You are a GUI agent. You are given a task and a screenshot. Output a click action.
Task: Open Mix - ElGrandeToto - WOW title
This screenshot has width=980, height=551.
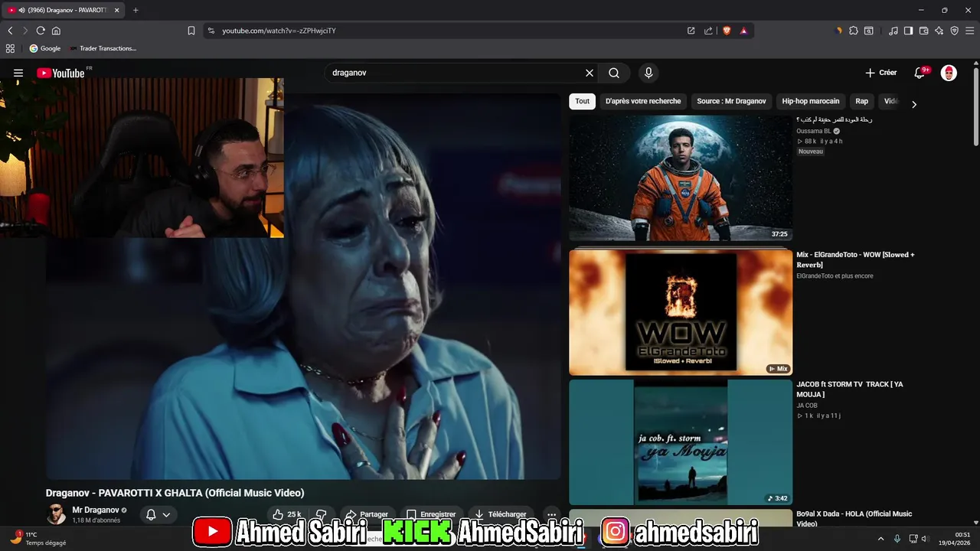[855, 259]
